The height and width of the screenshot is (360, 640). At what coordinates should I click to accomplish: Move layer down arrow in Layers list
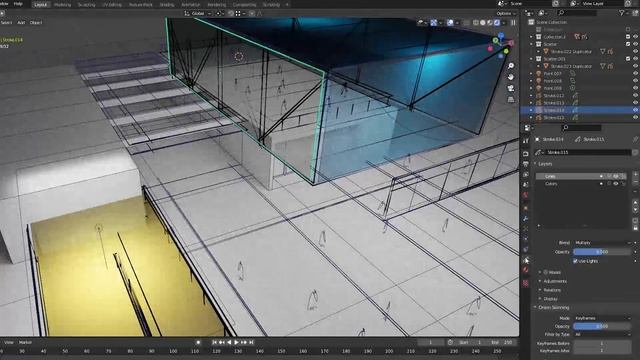pyautogui.click(x=635, y=209)
